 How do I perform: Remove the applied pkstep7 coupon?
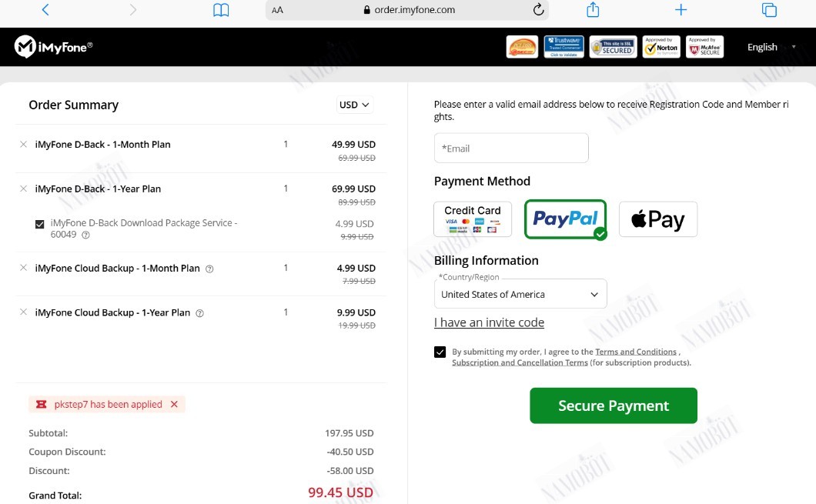[x=174, y=404]
